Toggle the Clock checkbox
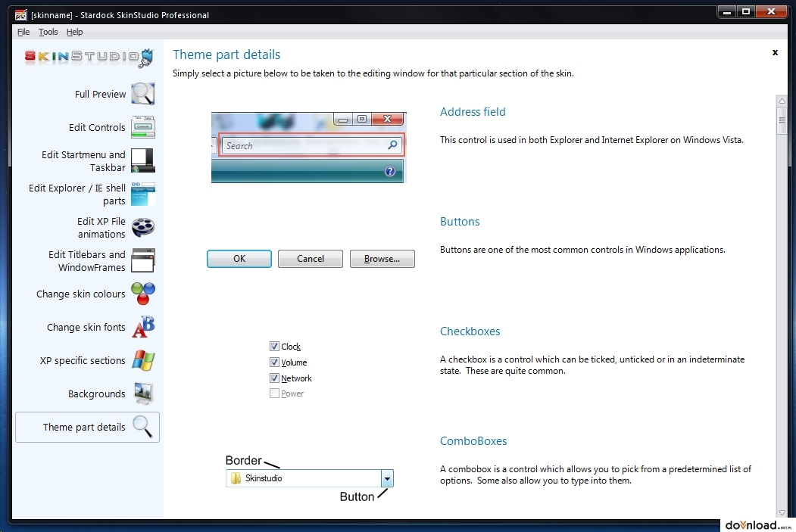 (274, 346)
